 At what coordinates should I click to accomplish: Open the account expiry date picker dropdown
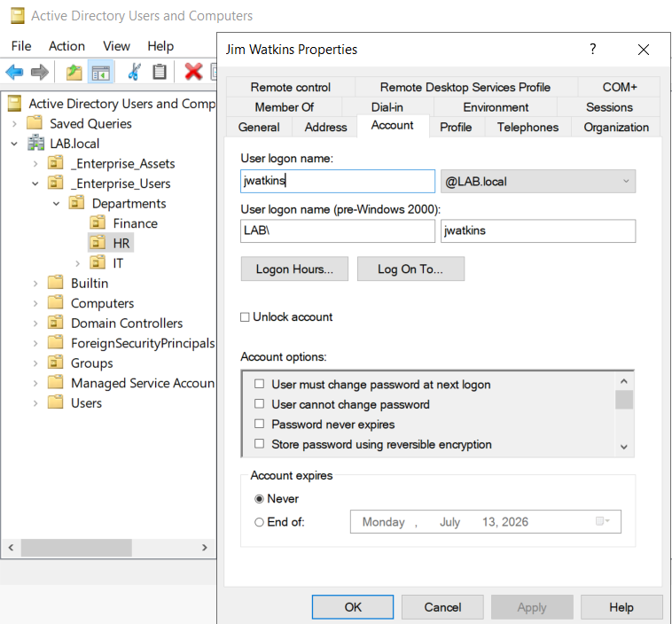point(603,521)
